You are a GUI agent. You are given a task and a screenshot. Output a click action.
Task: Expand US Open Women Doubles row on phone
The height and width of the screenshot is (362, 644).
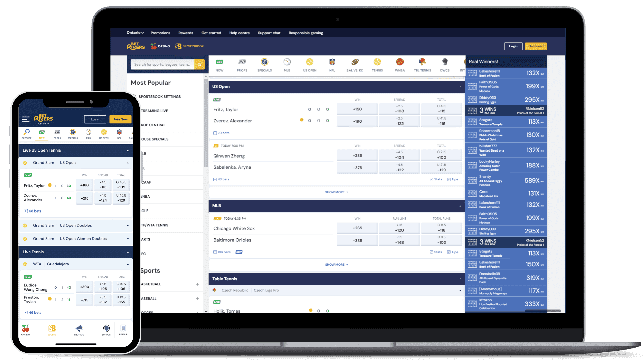[x=76, y=239]
